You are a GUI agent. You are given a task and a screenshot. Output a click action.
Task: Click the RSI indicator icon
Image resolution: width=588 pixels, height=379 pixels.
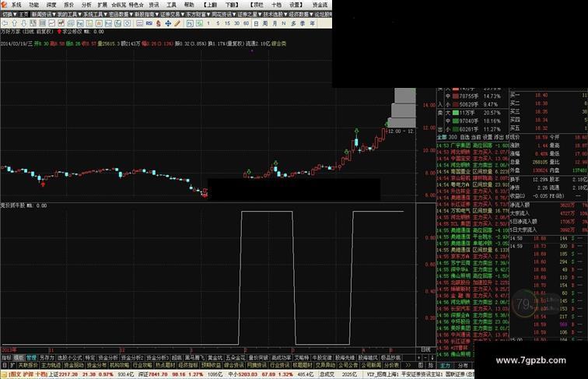tap(149, 23)
